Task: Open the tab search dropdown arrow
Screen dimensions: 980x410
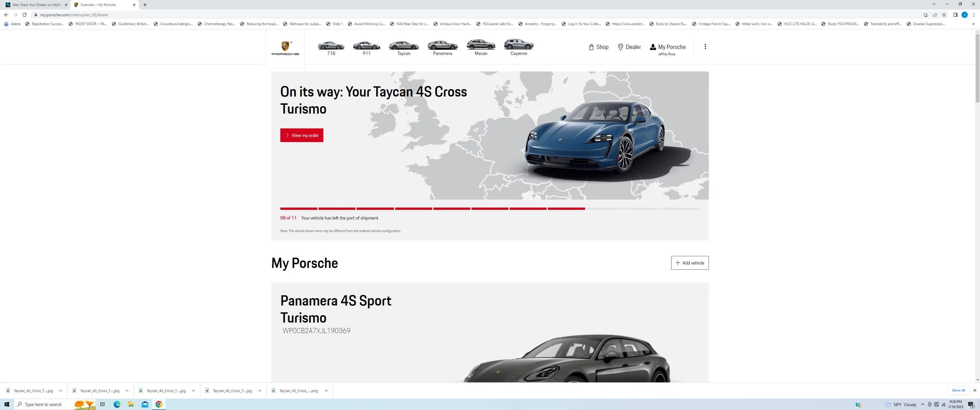Action: pyautogui.click(x=934, y=4)
